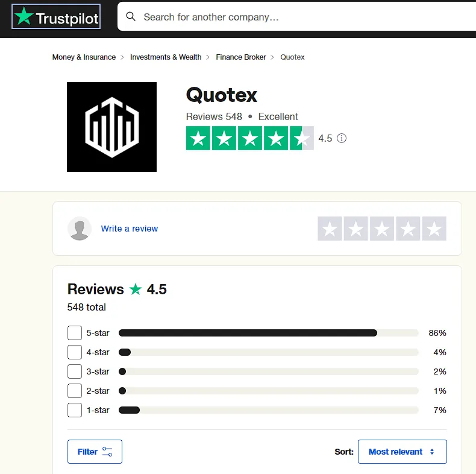Click the 2-star percentage bar
This screenshot has width=476, height=474.
coord(269,391)
